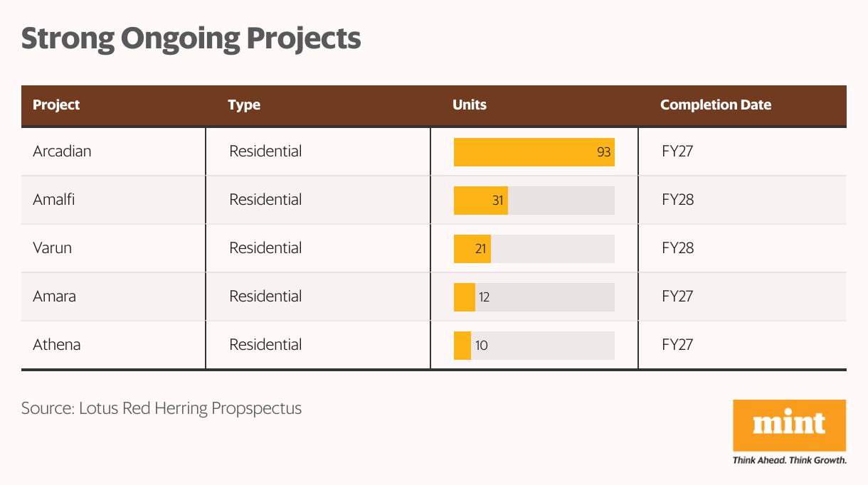Click the Strong Ongoing Projects title
Viewport: 868px width, 485px height.
pos(191,38)
